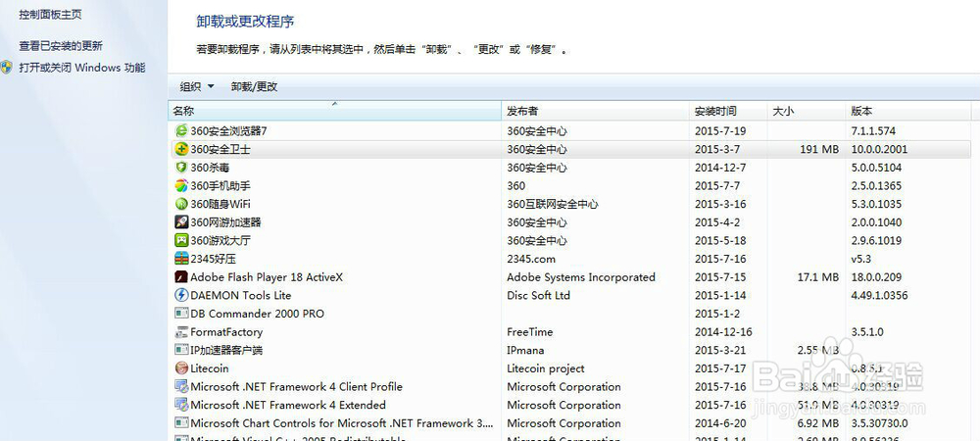This screenshot has height=441, width=980.
Task: Click publisher IPmana
Action: [x=525, y=350]
